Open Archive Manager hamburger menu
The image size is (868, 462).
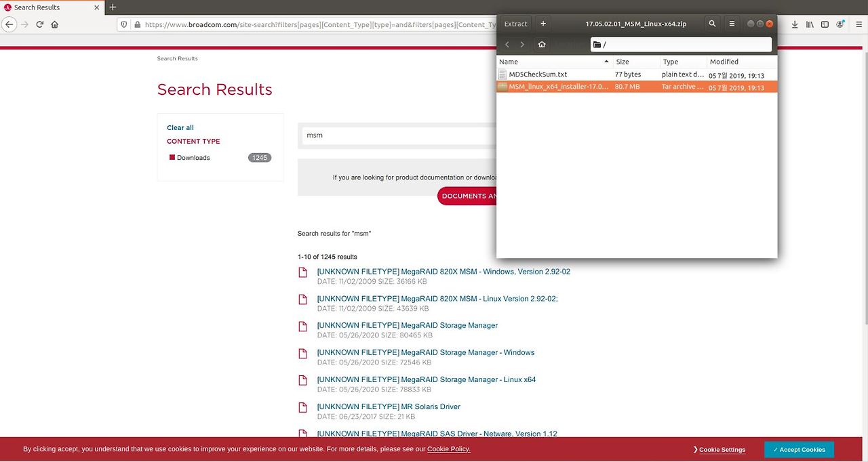732,24
